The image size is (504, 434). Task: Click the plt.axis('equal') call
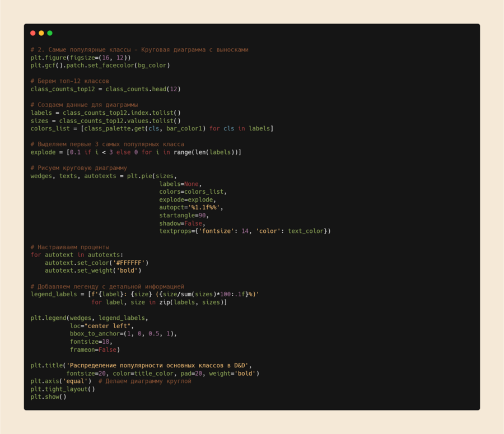coord(61,381)
